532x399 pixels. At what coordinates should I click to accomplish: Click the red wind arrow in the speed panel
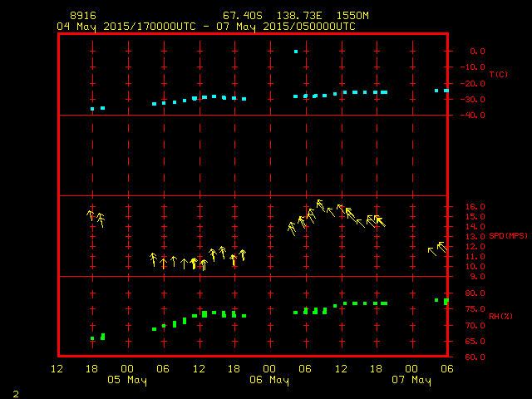(x=234, y=260)
